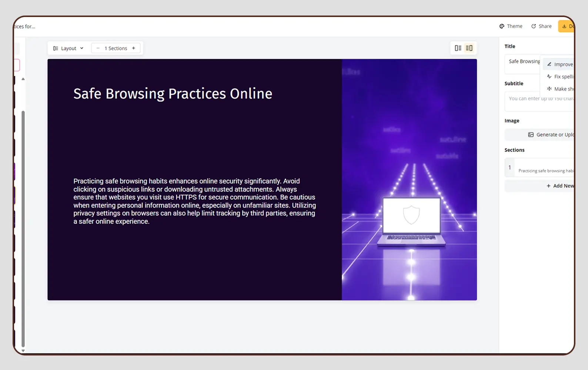Select Fix spelling menu option
The width and height of the screenshot is (588, 370).
pyautogui.click(x=560, y=77)
